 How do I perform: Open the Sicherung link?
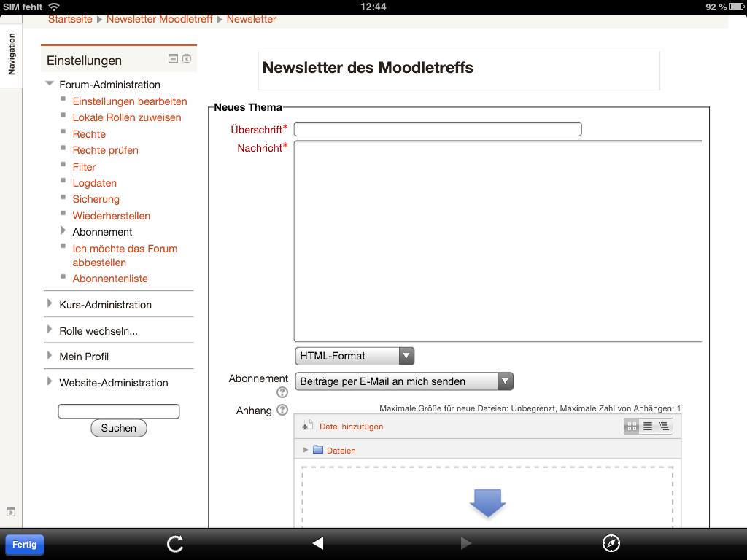click(96, 200)
